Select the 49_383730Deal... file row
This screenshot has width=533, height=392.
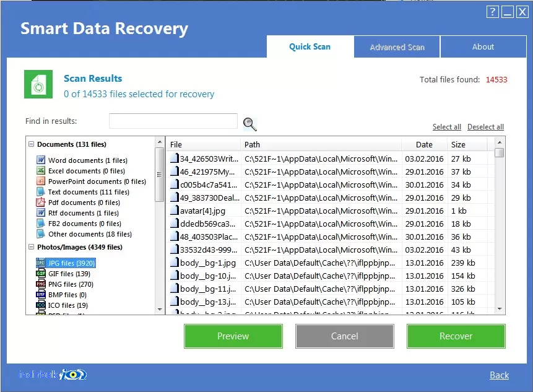pos(331,198)
